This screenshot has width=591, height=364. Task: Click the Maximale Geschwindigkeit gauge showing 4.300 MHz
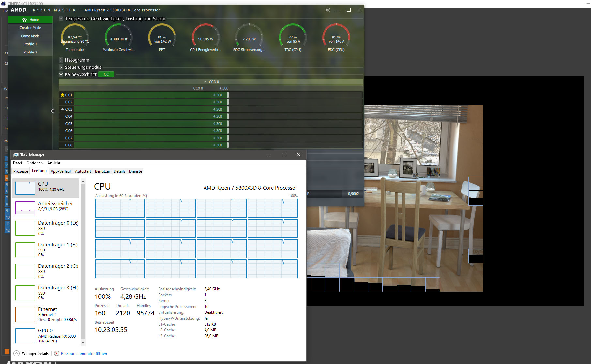118,35
